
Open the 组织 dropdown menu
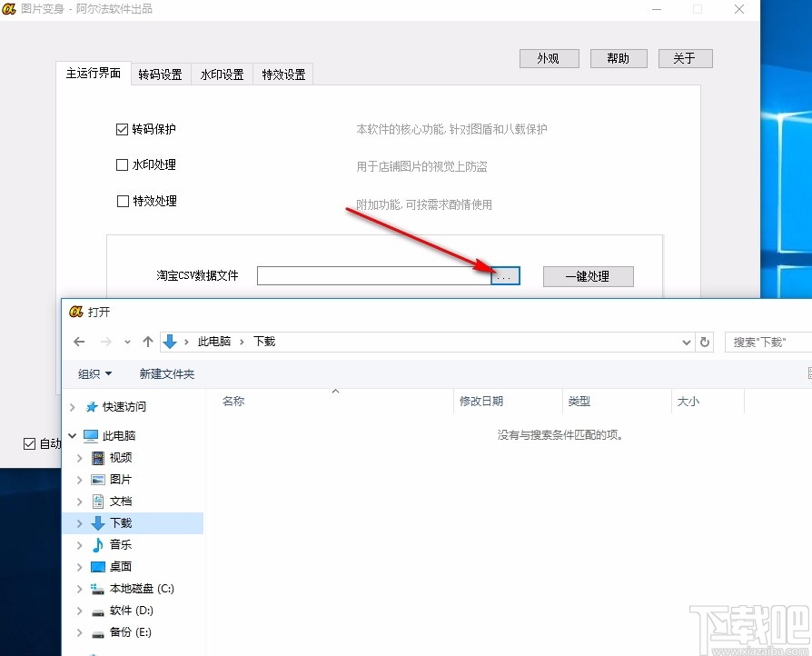(x=91, y=373)
